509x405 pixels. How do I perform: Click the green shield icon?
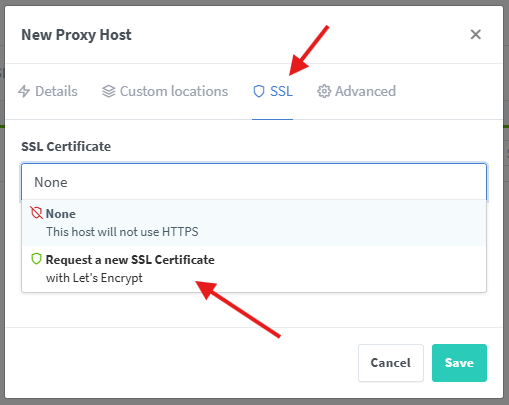[36, 259]
